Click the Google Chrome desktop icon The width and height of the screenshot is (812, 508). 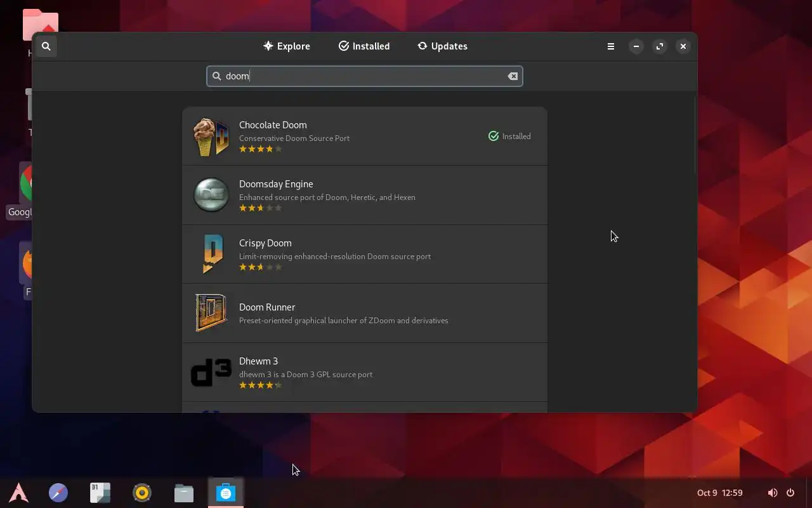tap(25, 184)
